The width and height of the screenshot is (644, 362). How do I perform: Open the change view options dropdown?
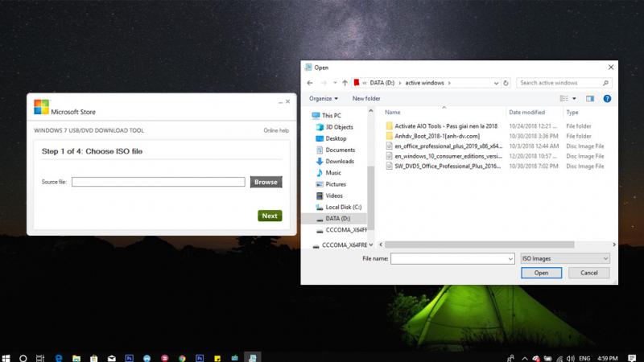pos(572,98)
